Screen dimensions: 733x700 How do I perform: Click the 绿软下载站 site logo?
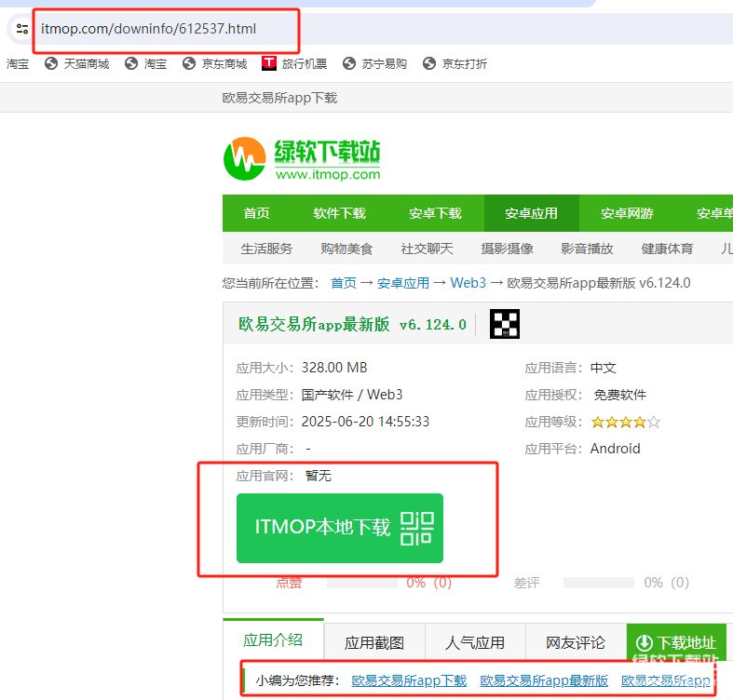302,159
